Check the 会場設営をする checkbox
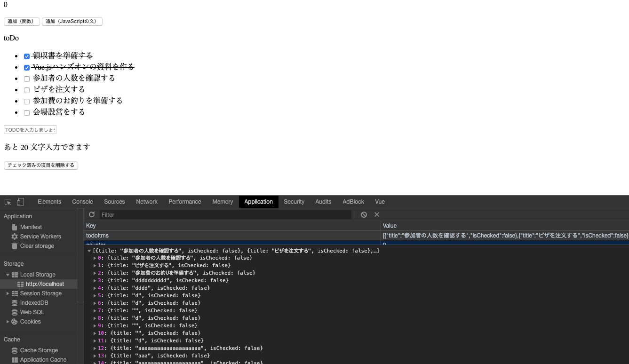 tap(27, 113)
